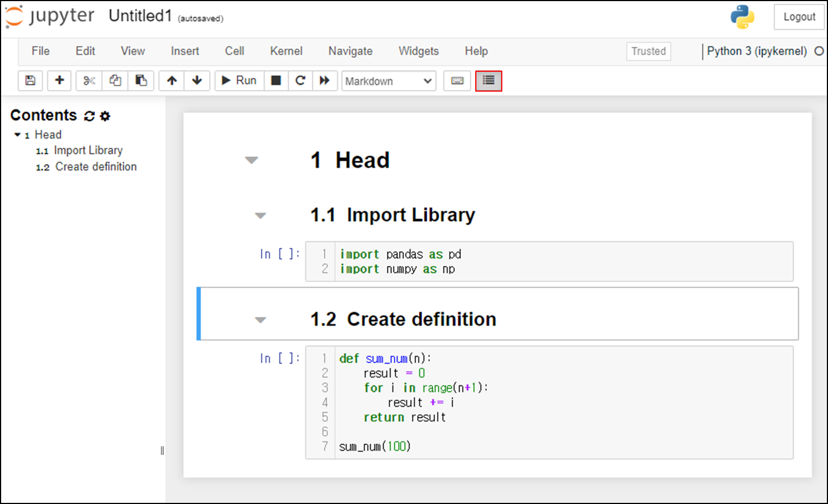The image size is (828, 504).
Task: Copy selected cells icon
Action: [x=115, y=81]
